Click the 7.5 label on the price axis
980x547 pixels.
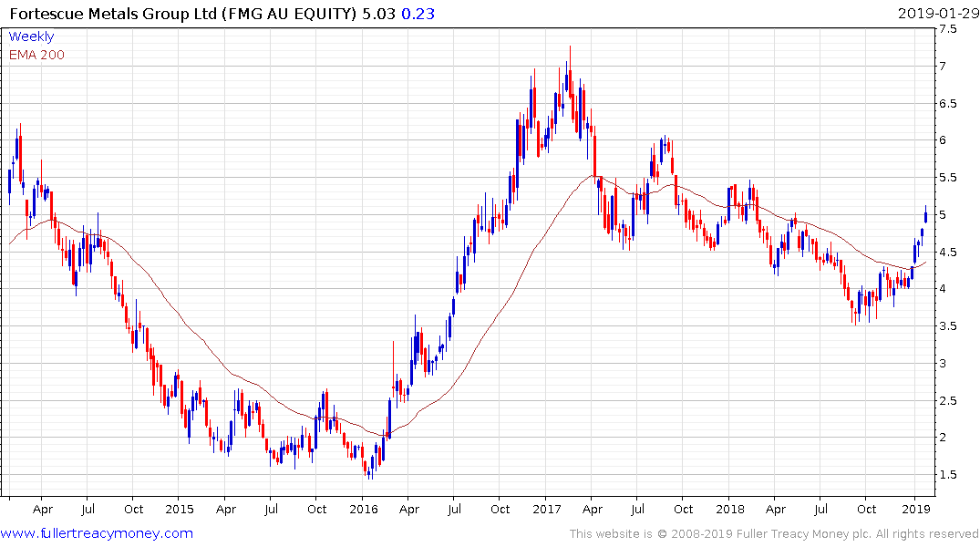947,29
